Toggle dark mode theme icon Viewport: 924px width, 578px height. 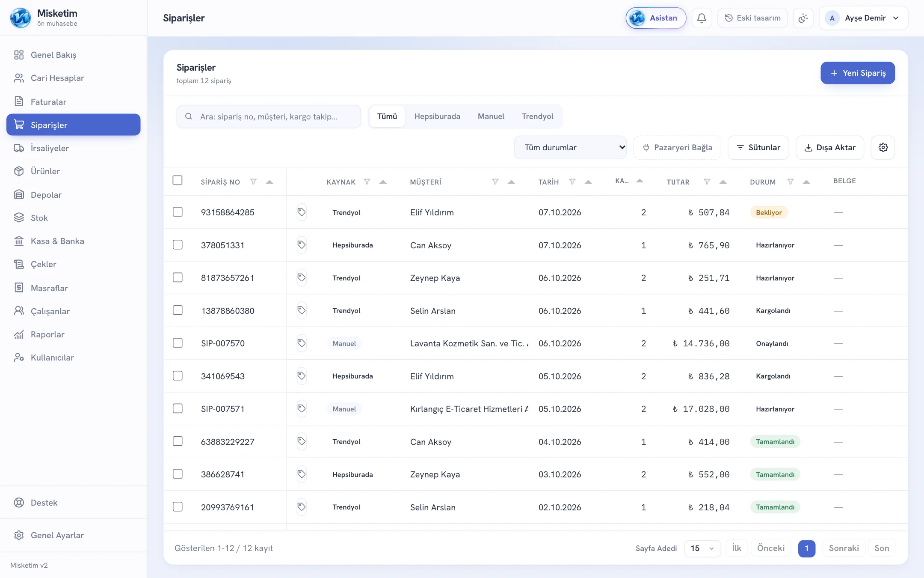coord(803,18)
